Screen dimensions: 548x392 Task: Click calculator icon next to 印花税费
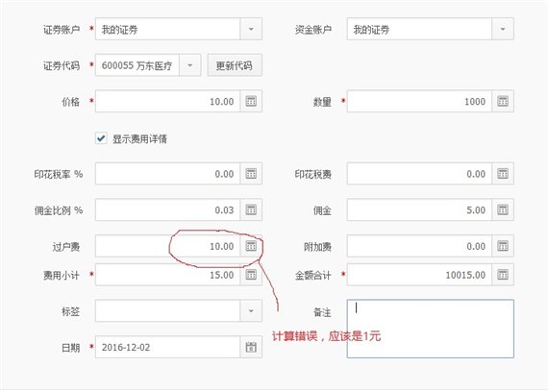point(503,174)
